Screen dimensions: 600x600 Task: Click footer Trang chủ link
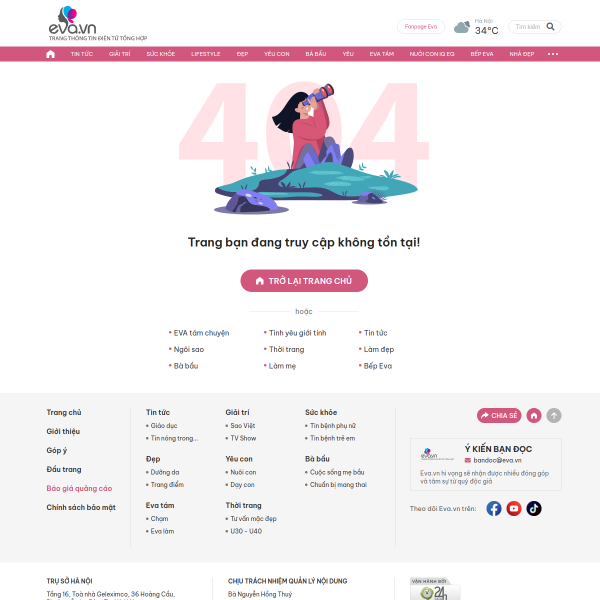pyautogui.click(x=64, y=412)
